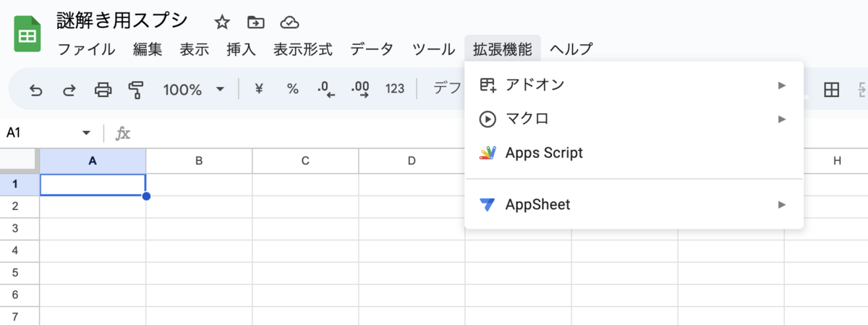Click the AppSheet blue icon
The height and width of the screenshot is (325, 868).
click(x=488, y=205)
